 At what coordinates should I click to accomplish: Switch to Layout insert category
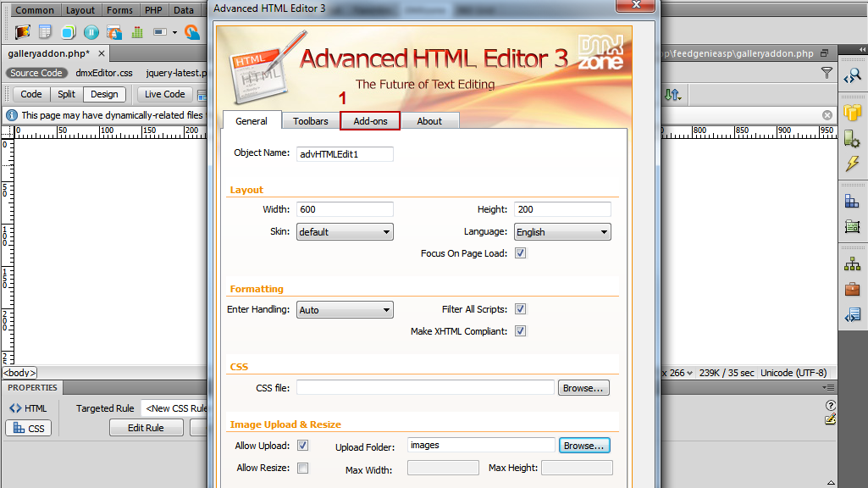(80, 10)
